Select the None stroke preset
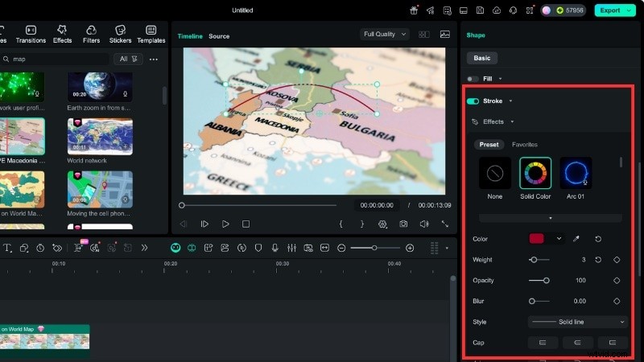The image size is (644, 362). [x=495, y=173]
